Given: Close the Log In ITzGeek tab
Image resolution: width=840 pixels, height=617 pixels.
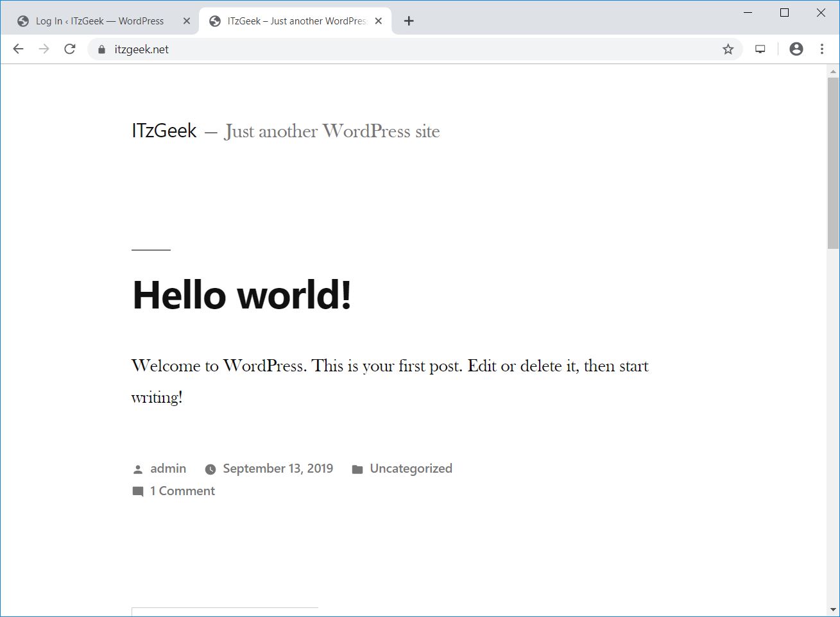Looking at the screenshot, I should click(x=187, y=21).
